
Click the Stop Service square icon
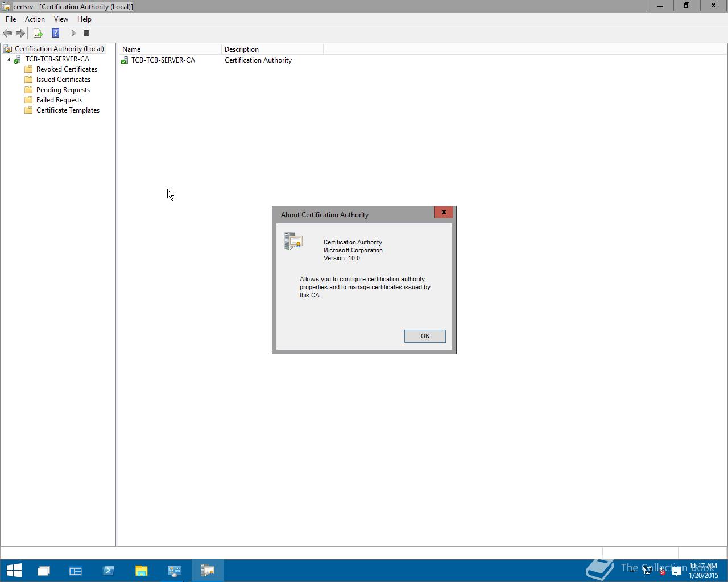86,33
